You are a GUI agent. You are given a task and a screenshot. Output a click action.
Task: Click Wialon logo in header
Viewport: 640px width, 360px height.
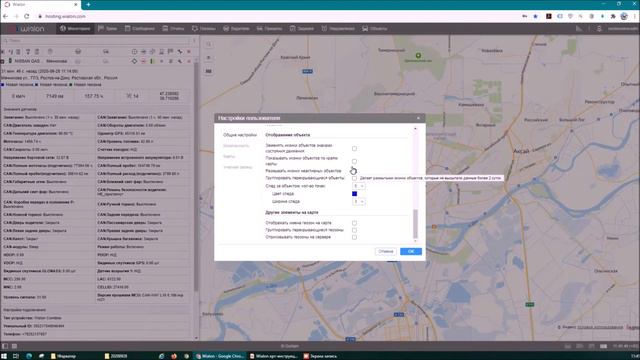coord(26,29)
